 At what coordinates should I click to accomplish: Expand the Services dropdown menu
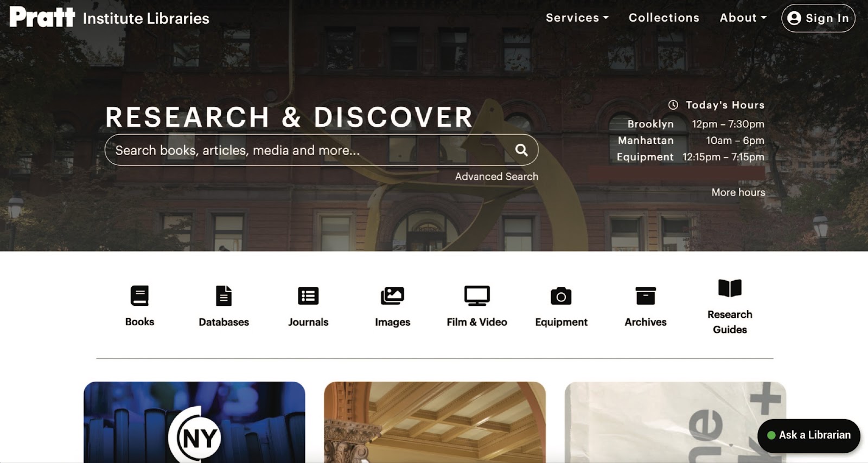577,18
